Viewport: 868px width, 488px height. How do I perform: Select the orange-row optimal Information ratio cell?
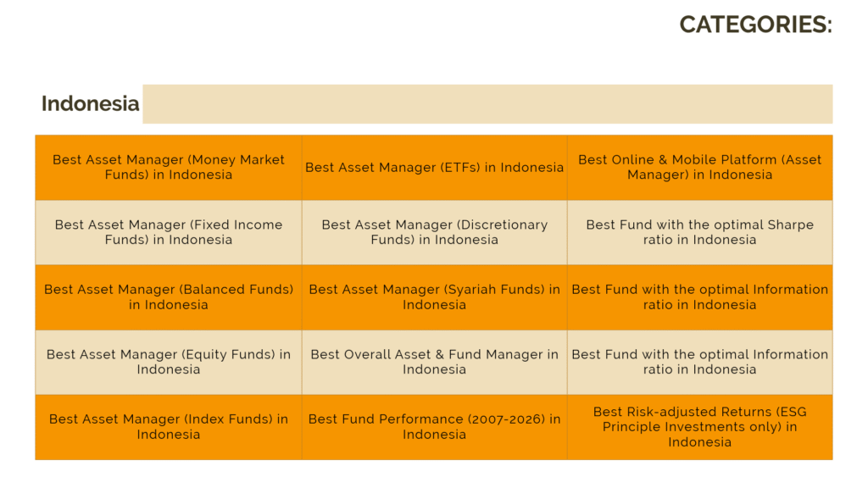pos(699,297)
